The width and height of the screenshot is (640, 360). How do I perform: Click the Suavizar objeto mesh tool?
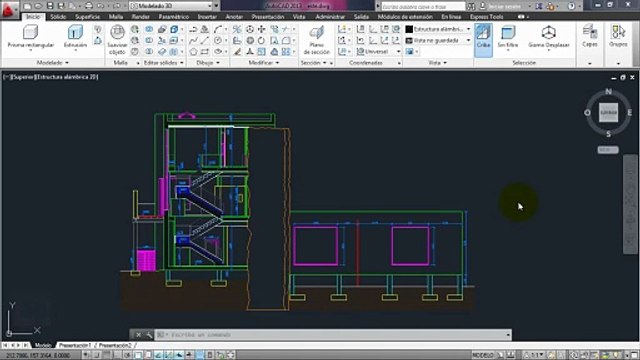coord(117,40)
